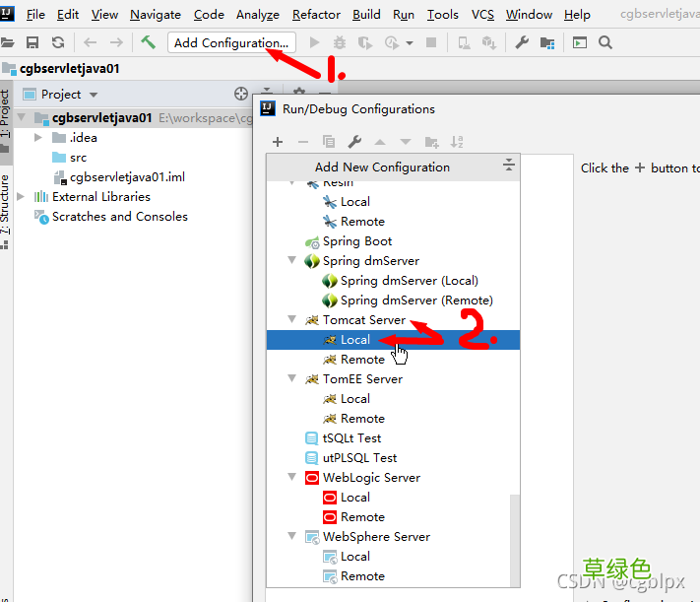Open the Structure tool window tab

5,205
